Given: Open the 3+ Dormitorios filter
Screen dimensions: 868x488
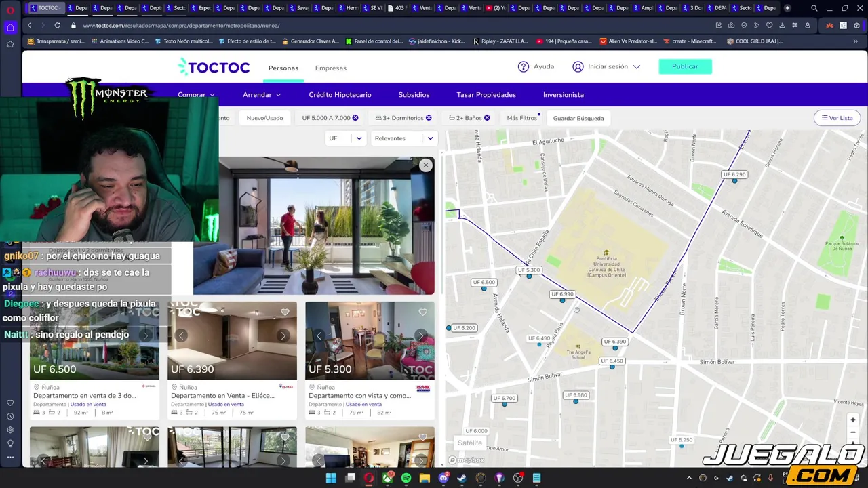Looking at the screenshot, I should 403,118.
